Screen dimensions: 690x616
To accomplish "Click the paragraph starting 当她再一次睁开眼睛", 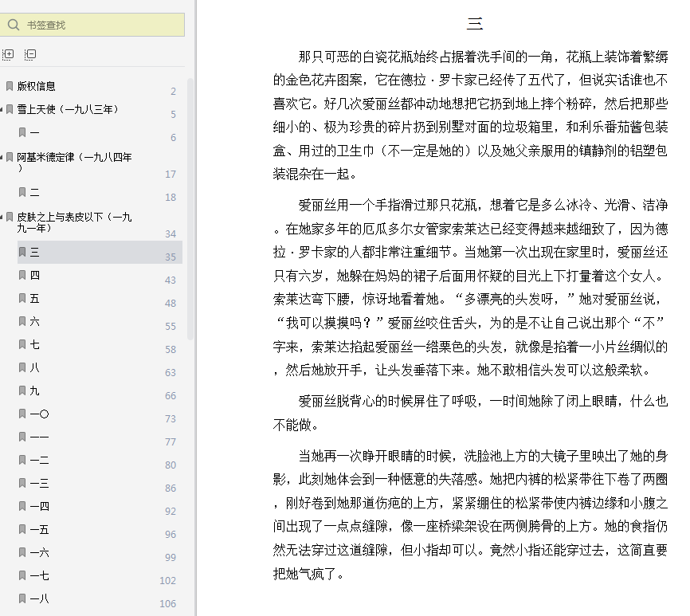I will click(470, 515).
